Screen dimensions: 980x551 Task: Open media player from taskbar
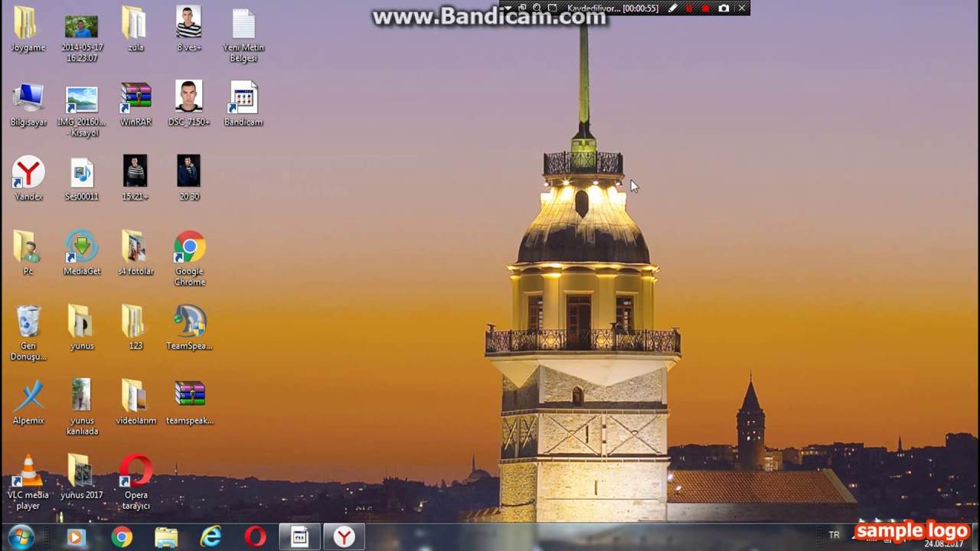click(75, 537)
